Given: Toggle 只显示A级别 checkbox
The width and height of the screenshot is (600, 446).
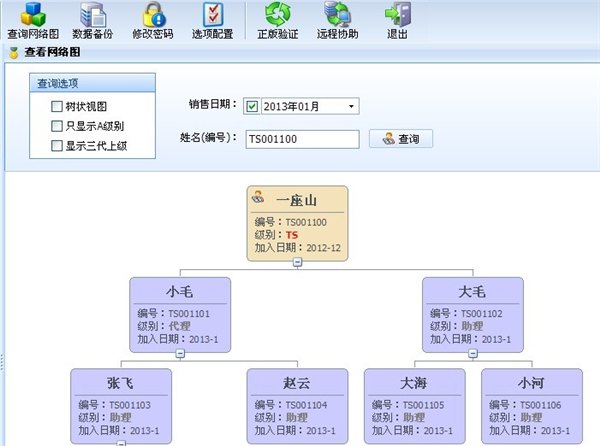Looking at the screenshot, I should 57,126.
